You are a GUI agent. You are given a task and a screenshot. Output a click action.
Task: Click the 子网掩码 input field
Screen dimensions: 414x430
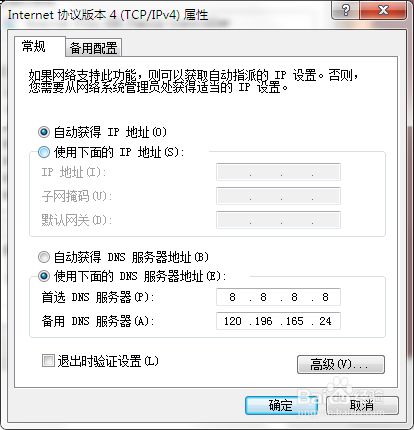[278, 196]
